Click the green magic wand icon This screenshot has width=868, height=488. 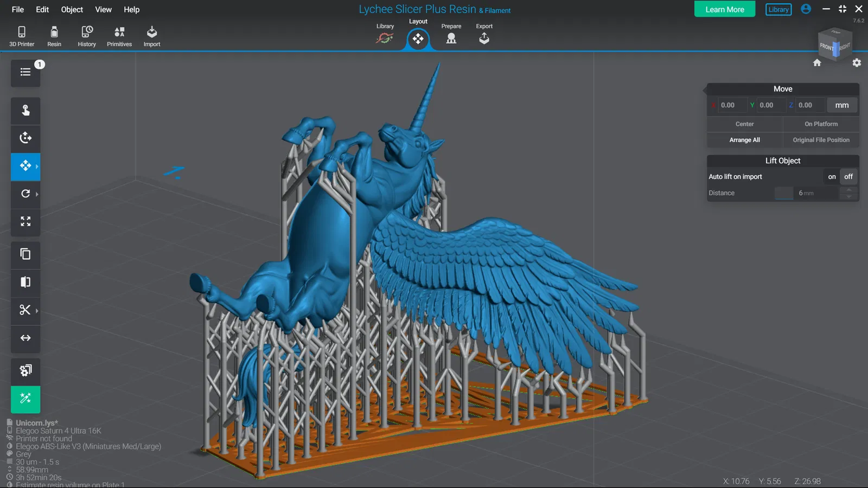(25, 399)
